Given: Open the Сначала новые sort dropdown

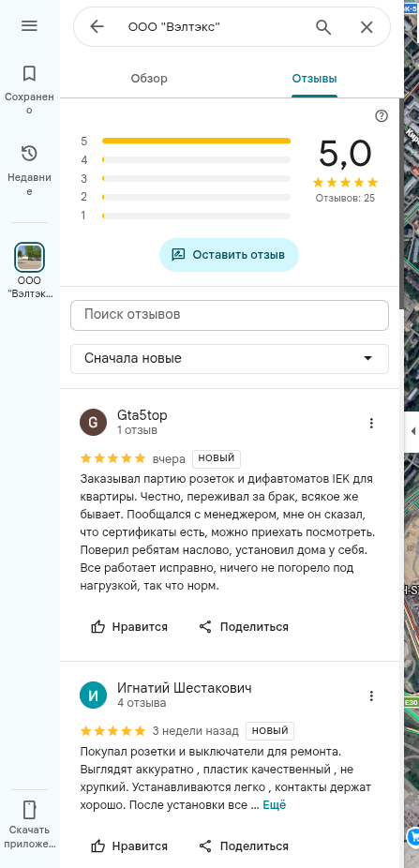Looking at the screenshot, I should (x=230, y=359).
